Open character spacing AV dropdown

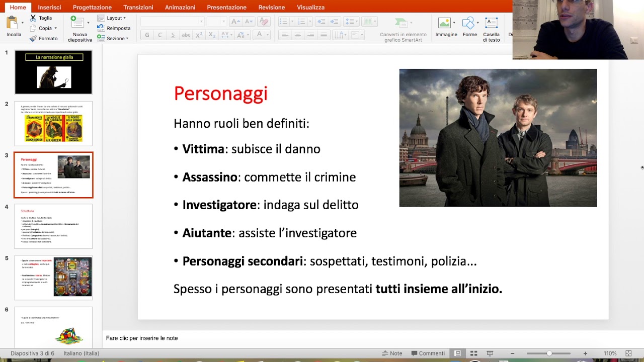point(226,35)
